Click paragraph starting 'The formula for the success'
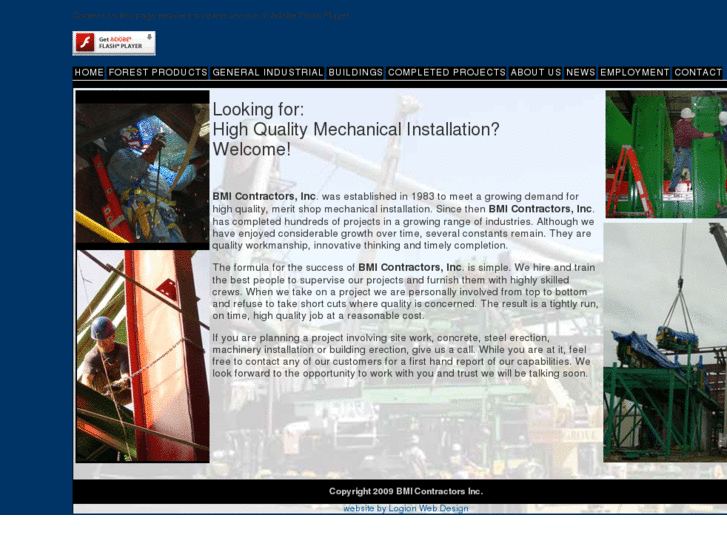 (x=405, y=292)
